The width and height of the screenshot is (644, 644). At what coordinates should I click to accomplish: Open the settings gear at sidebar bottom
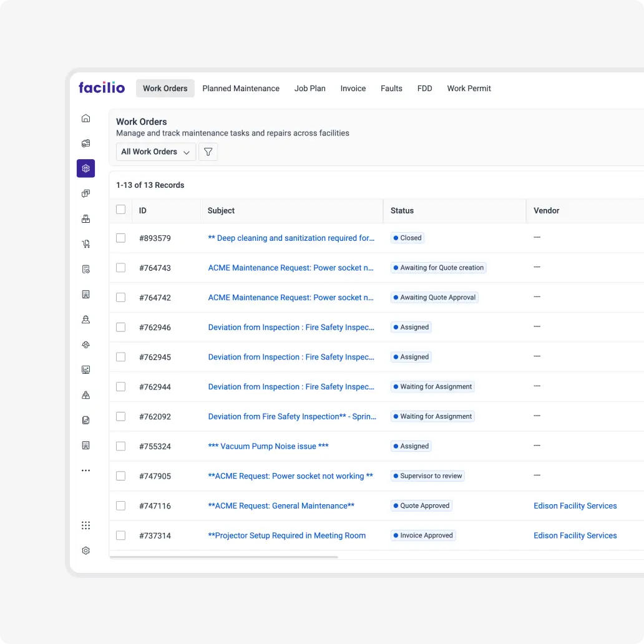point(85,550)
